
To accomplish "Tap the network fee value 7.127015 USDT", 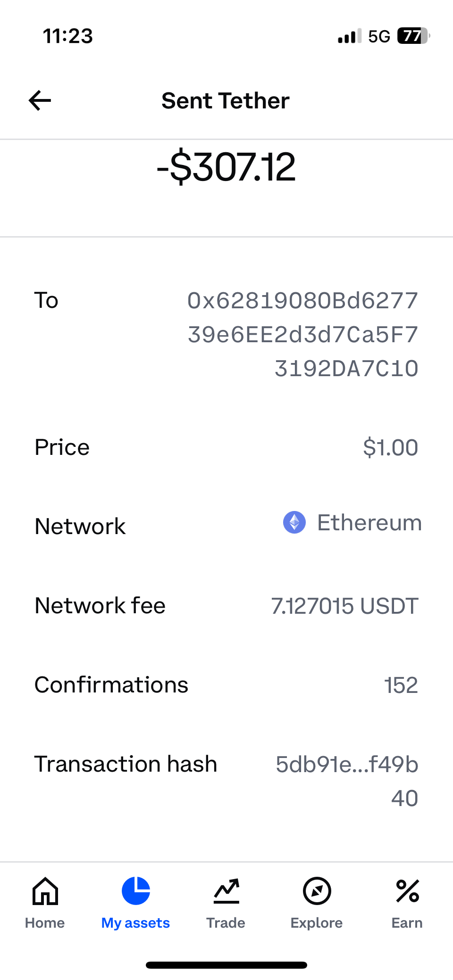I will point(344,606).
